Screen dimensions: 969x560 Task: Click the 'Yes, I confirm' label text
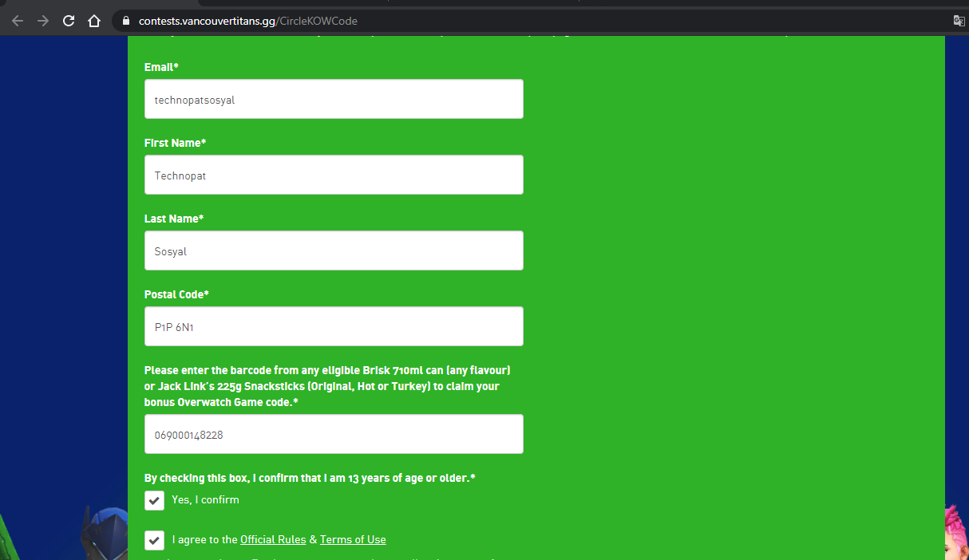[x=205, y=500]
